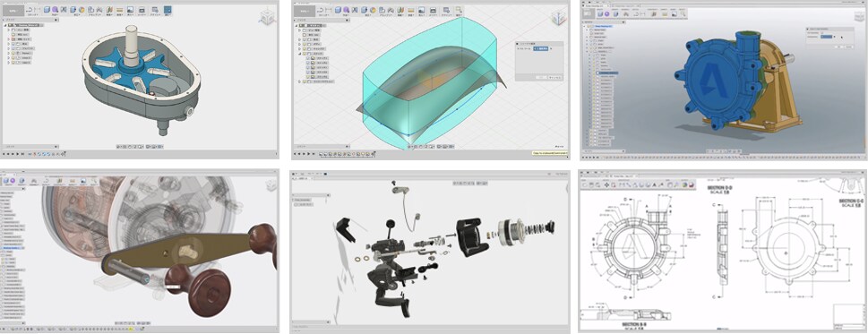Image resolution: width=868 pixels, height=334 pixels.
Task: Select text A tool in drawing window toolbar
Action: (654, 184)
